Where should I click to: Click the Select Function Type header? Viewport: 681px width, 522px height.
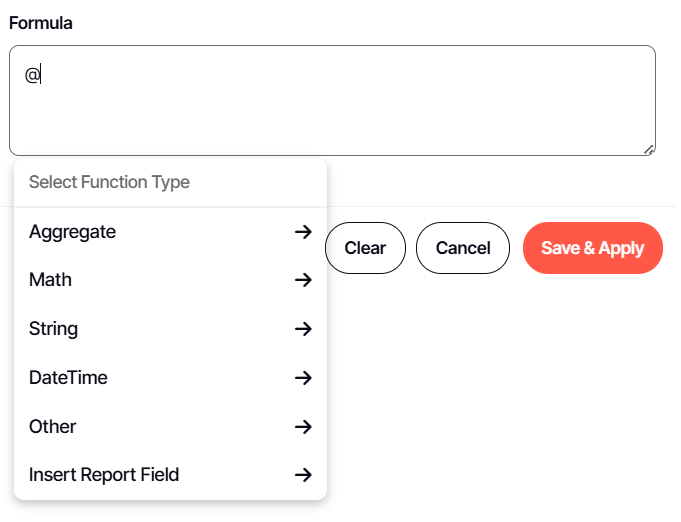pyautogui.click(x=109, y=182)
